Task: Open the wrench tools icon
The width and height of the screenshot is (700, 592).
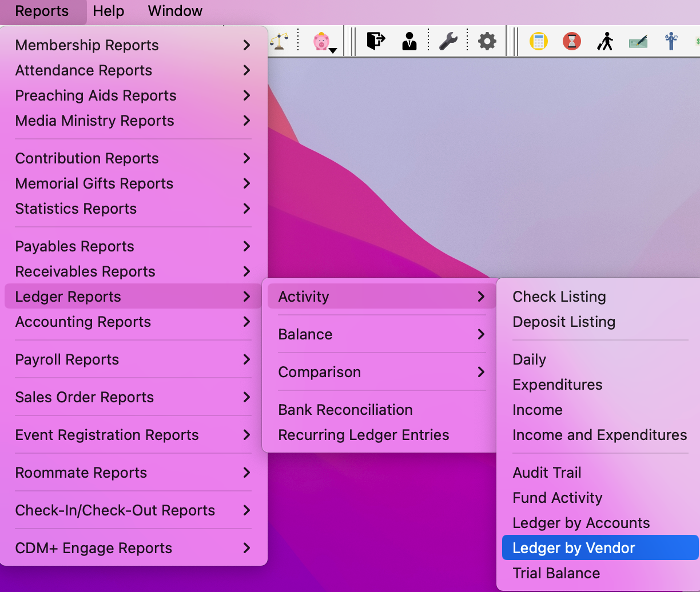Action: (448, 41)
